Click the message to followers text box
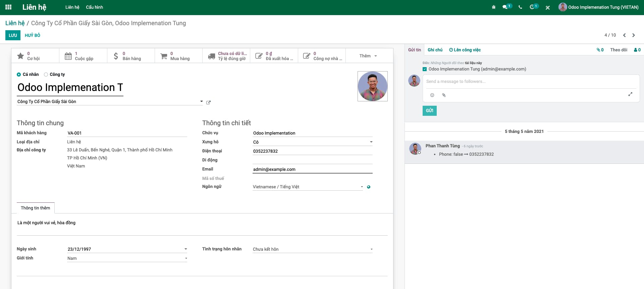The height and width of the screenshot is (289, 644). click(531, 82)
